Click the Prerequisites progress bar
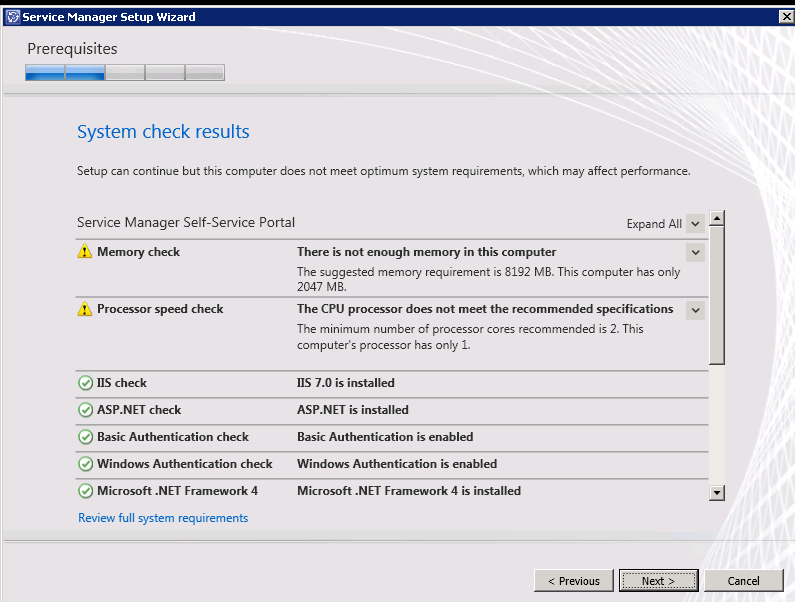Image resolution: width=795 pixels, height=602 pixels. click(125, 73)
